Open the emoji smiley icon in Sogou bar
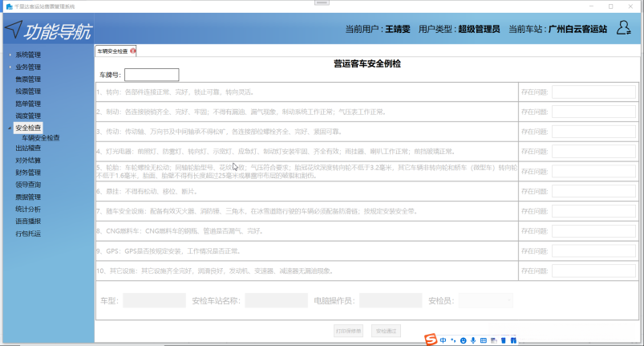 point(464,340)
